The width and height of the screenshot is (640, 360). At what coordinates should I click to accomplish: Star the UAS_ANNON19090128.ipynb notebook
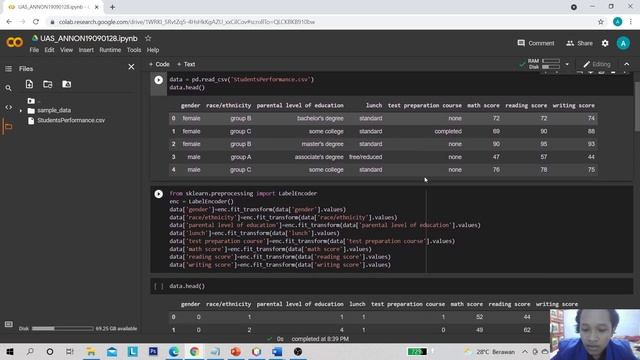point(148,38)
